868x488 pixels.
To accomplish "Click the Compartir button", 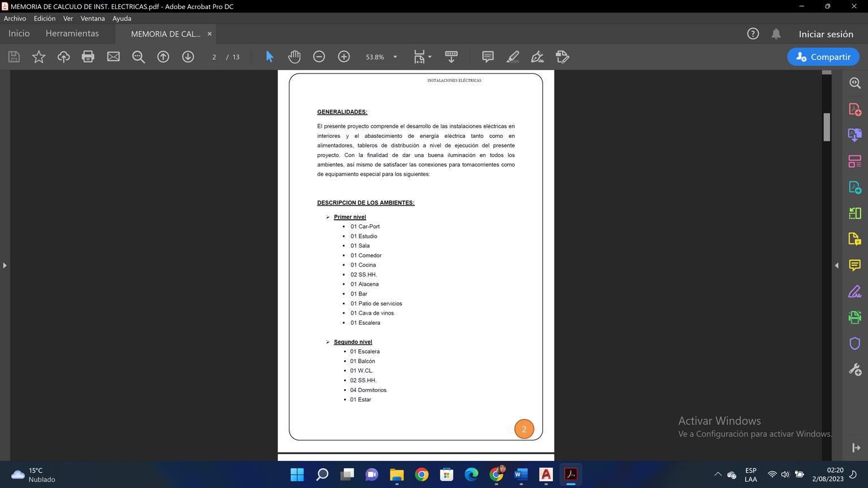I will point(823,56).
